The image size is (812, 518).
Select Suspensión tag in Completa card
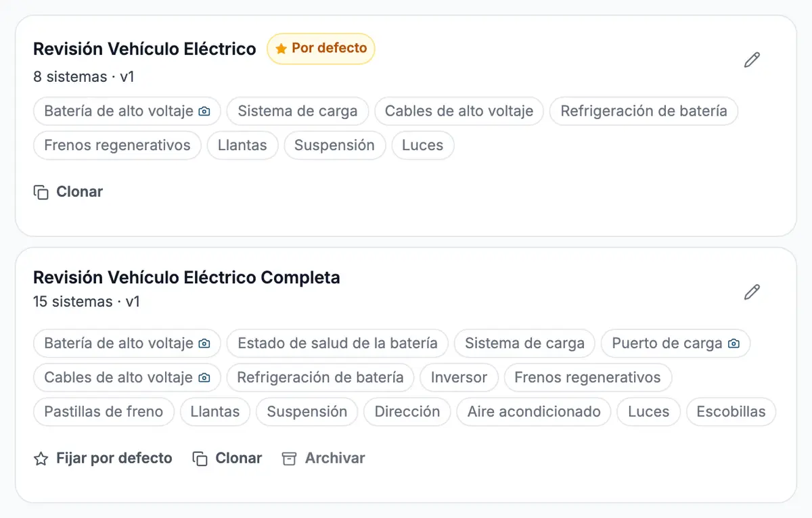coord(307,412)
